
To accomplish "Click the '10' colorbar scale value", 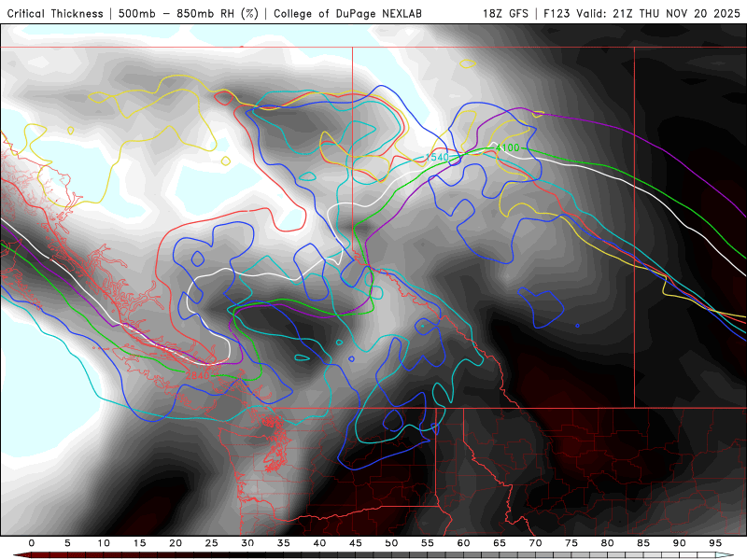I will click(104, 543).
